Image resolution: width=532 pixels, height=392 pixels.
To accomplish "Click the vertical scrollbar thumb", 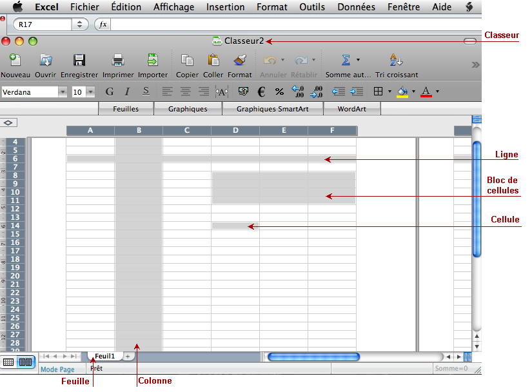I will (x=477, y=199).
